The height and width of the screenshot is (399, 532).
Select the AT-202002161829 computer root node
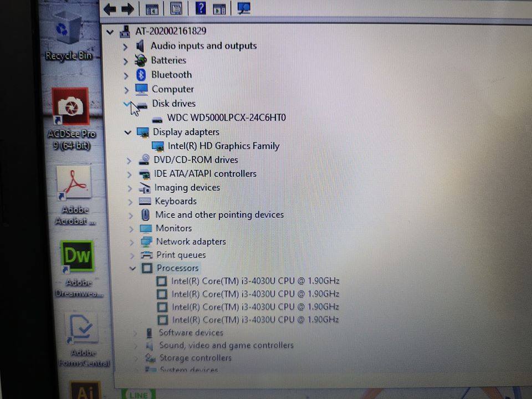(170, 31)
